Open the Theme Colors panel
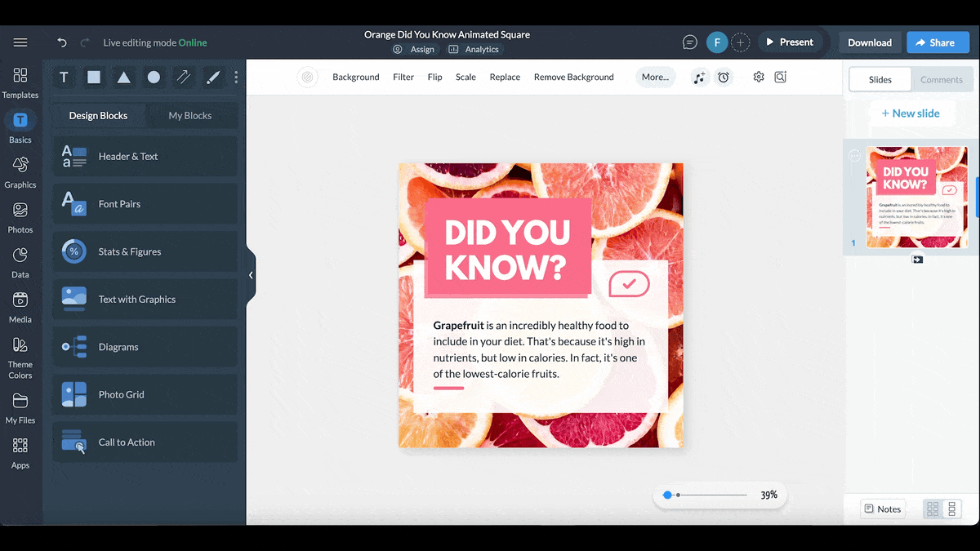This screenshot has height=551, width=980. pyautogui.click(x=20, y=357)
